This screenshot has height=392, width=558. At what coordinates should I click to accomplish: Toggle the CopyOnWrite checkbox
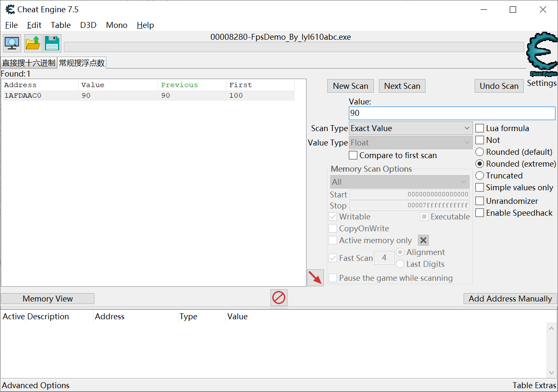point(333,228)
